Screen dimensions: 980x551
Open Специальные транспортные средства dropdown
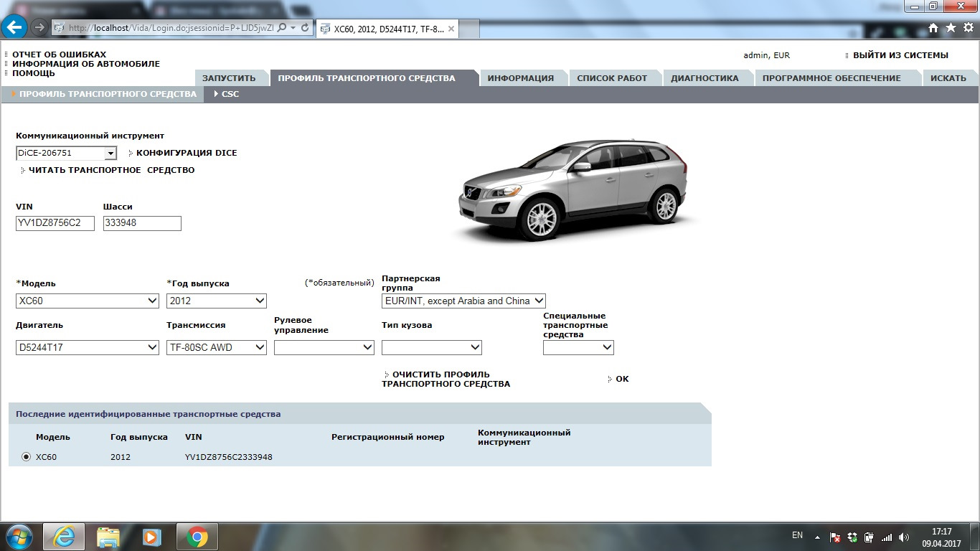click(578, 347)
